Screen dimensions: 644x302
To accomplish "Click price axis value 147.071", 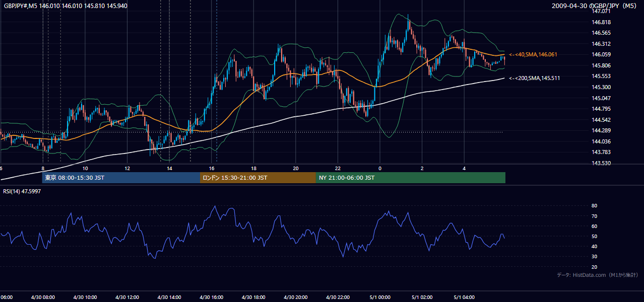I will point(602,11).
